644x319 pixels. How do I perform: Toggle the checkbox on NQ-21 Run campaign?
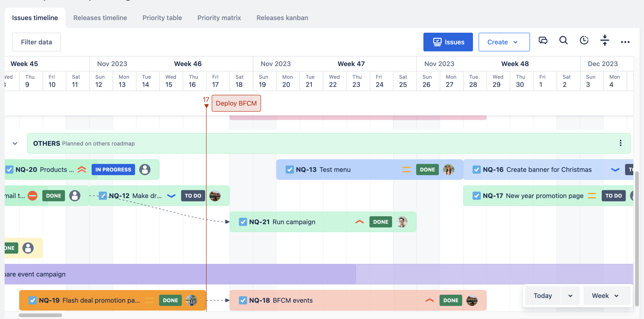pyautogui.click(x=243, y=222)
